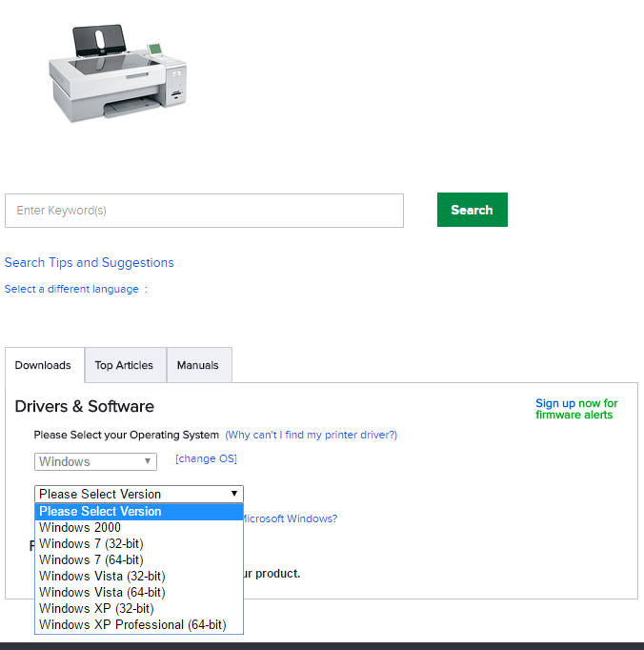Open Why can't I find my printer driver link
The width and height of the screenshot is (644, 650).
point(311,435)
